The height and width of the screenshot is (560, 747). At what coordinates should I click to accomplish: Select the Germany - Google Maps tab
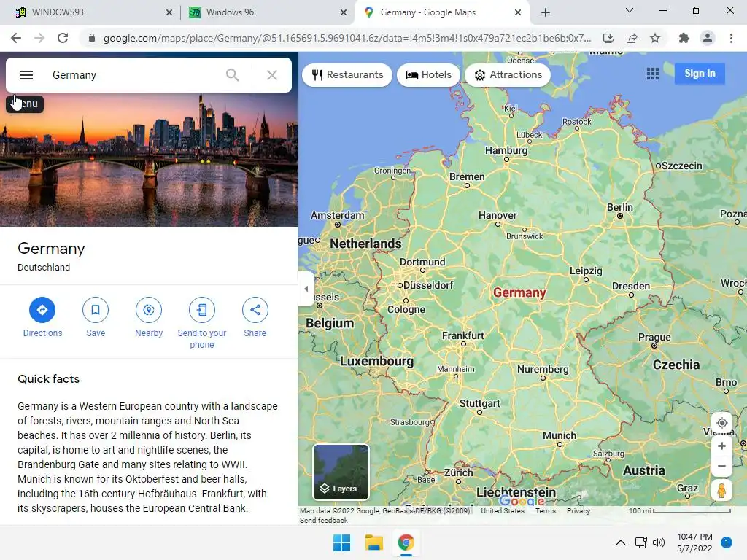tap(441, 12)
